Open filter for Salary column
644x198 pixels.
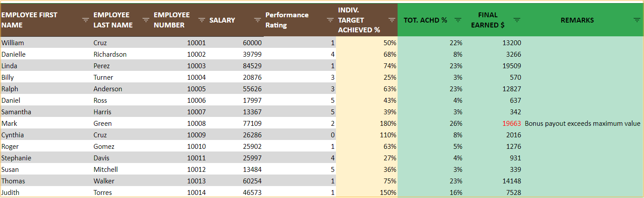(258, 20)
